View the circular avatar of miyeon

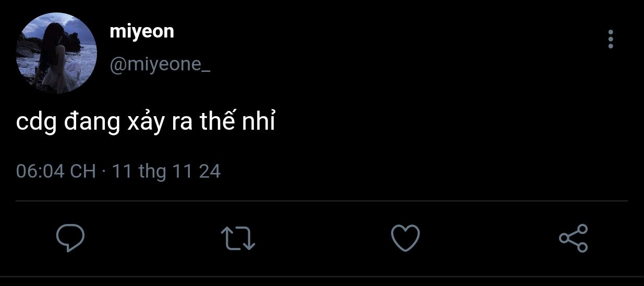pos(56,53)
